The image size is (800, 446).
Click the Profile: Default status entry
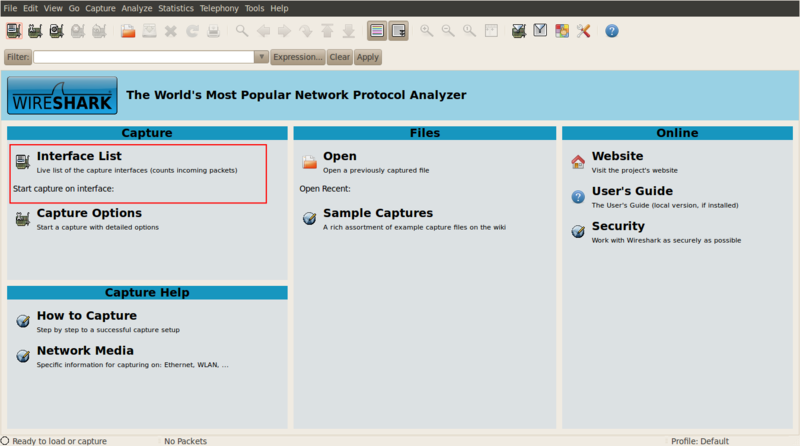click(x=699, y=441)
